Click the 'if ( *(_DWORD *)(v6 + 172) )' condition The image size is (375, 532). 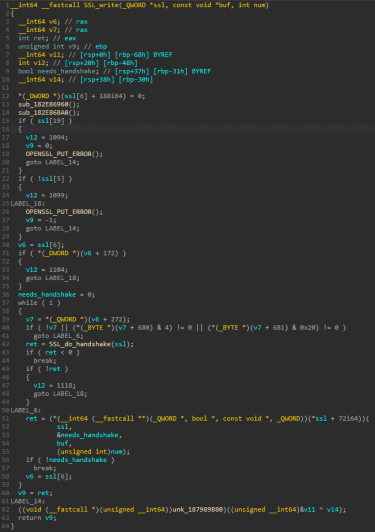[x=72, y=253]
